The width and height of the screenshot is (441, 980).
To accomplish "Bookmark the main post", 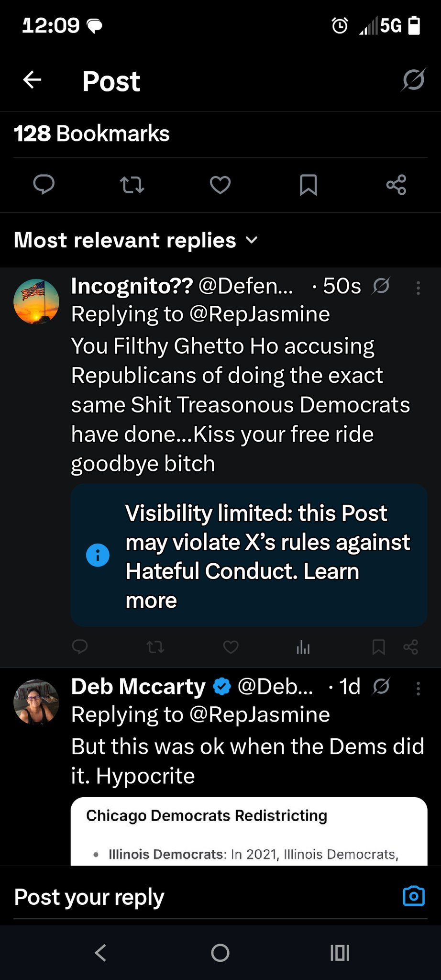I will point(308,185).
